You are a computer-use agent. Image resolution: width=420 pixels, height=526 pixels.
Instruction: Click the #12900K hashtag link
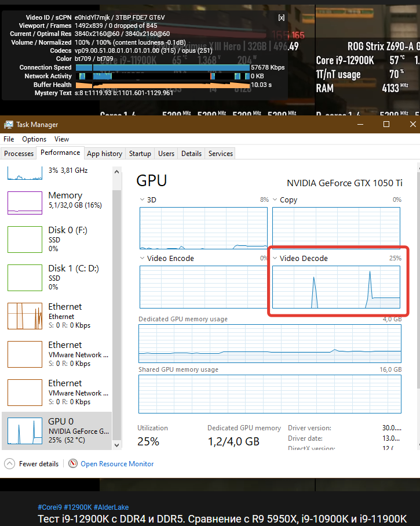pyautogui.click(x=78, y=507)
